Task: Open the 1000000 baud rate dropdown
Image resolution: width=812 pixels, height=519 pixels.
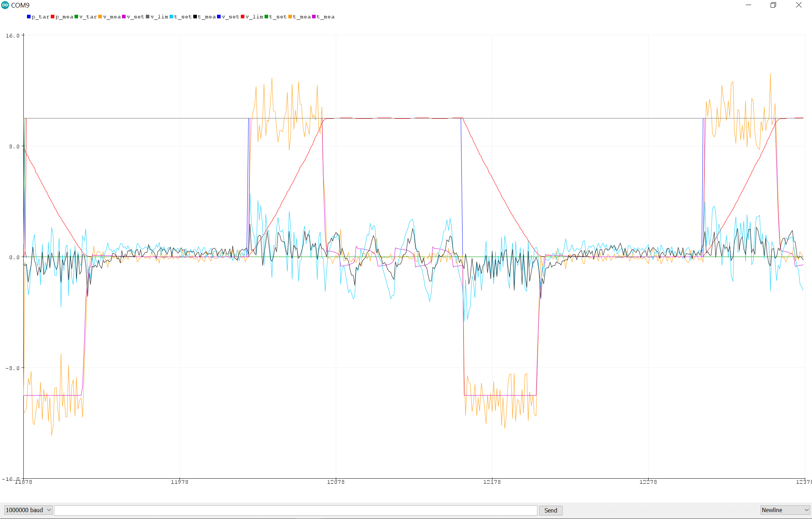Action: click(x=28, y=510)
